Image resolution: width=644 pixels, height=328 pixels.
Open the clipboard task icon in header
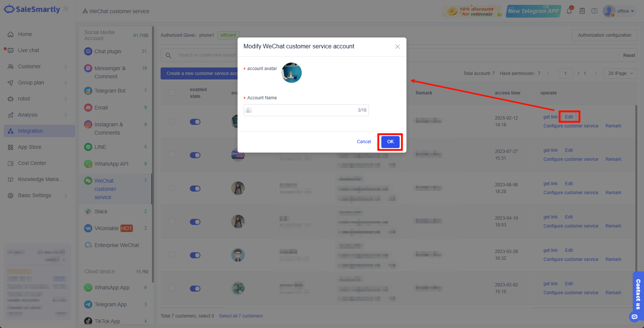coord(582,11)
